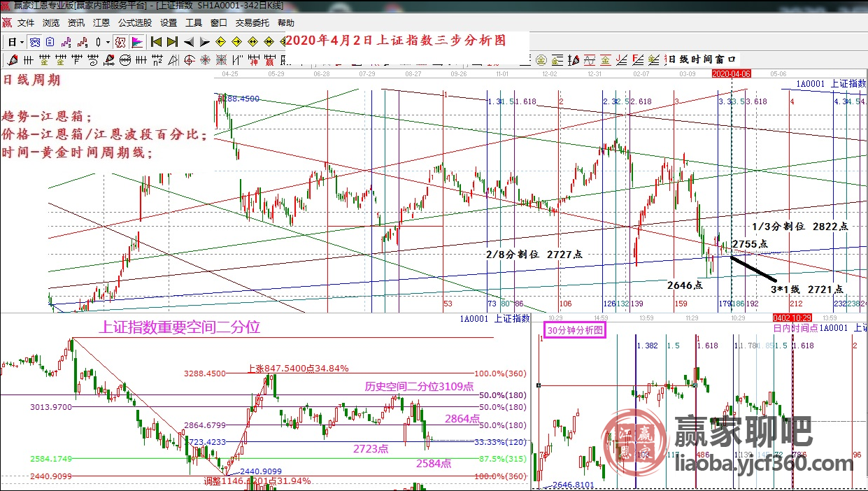Click the yellow diamond compress-arrows icon
868x491 pixels.
click(269, 42)
